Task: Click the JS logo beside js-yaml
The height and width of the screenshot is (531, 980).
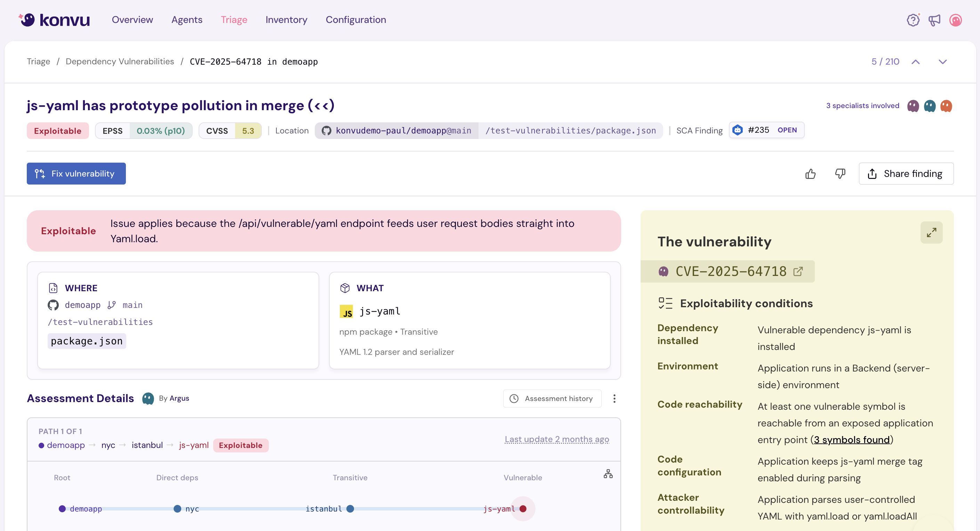Action: (346, 311)
